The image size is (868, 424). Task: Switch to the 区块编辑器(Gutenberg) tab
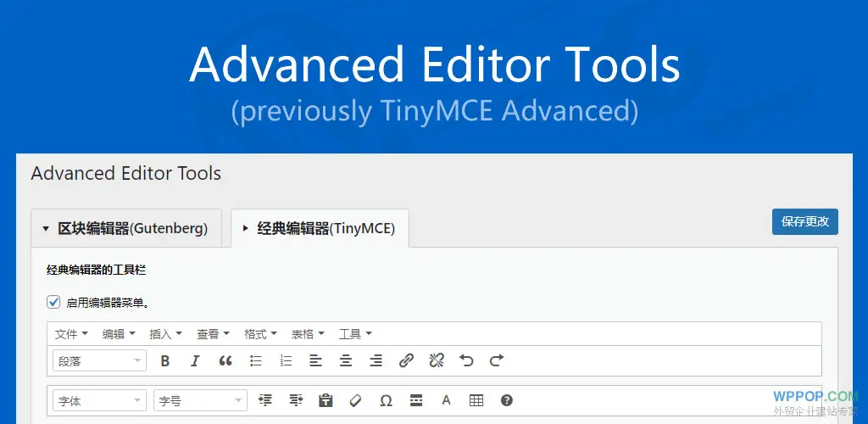tap(126, 228)
